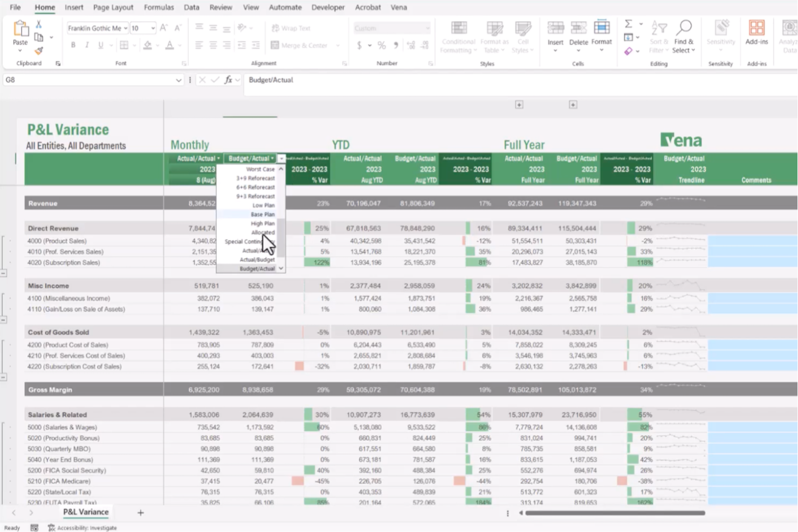Screen dimensions: 798x532
Task: Click the Revenue row label
Action: [43, 203]
